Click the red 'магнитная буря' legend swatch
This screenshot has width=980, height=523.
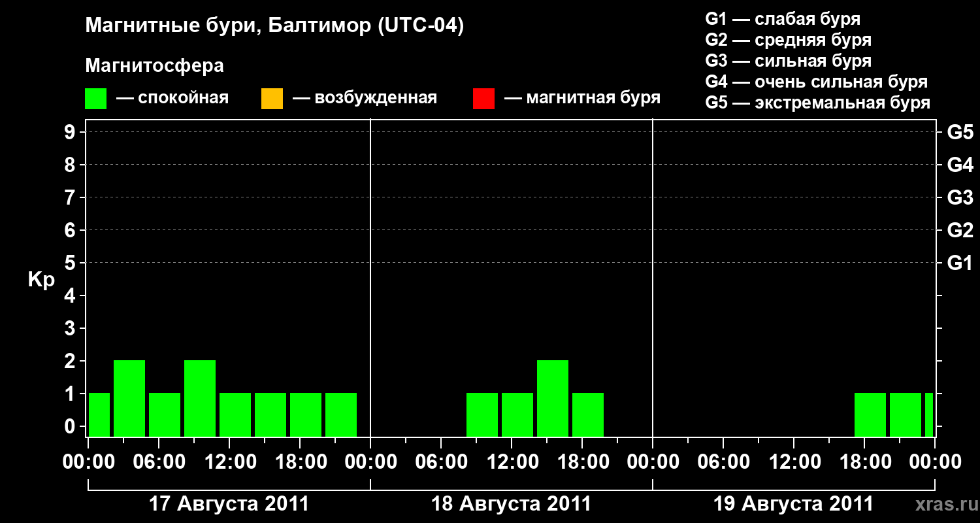click(483, 99)
